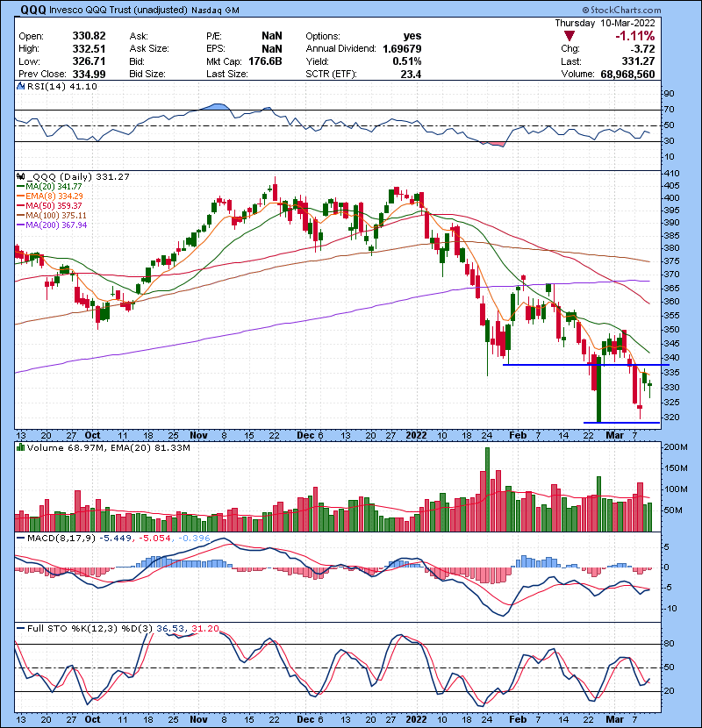The width and height of the screenshot is (702, 728).
Task: Click the 'Nasdaq GM' exchange label
Action: tap(215, 11)
